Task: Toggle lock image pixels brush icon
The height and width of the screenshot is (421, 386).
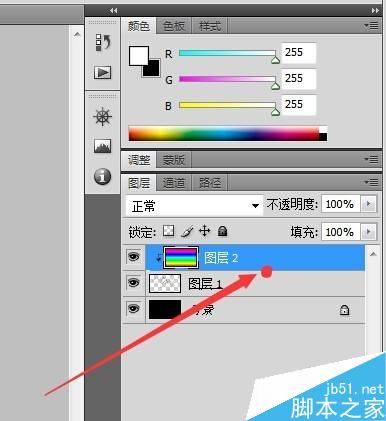Action: click(x=187, y=231)
